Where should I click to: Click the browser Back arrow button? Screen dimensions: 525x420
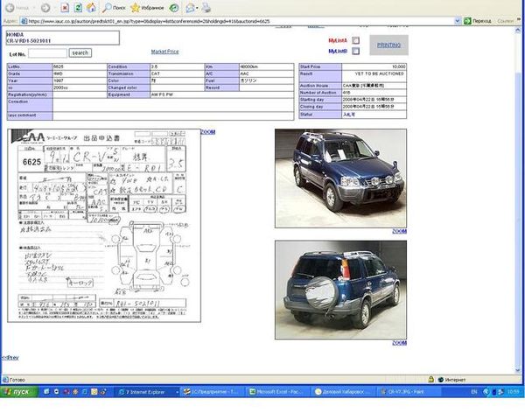[x=17, y=8]
